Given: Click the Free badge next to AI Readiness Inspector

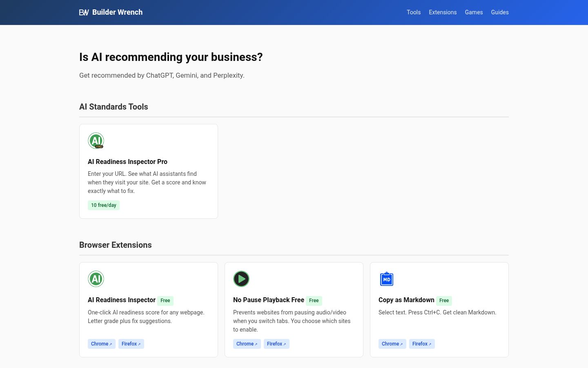Looking at the screenshot, I should [165, 301].
